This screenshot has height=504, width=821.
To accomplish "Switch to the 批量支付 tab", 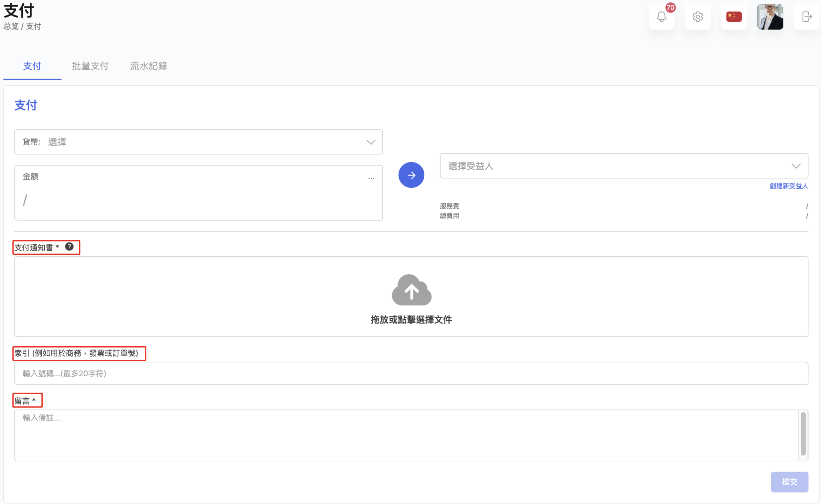I will point(90,66).
